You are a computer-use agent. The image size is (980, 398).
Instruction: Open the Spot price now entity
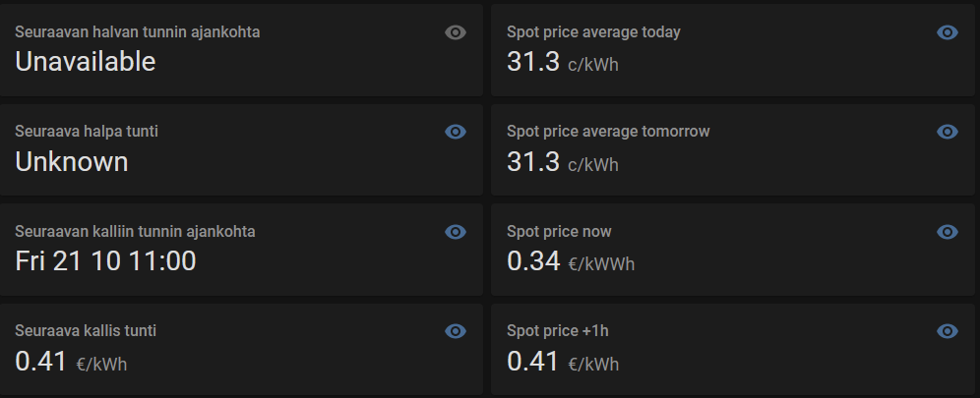click(559, 232)
